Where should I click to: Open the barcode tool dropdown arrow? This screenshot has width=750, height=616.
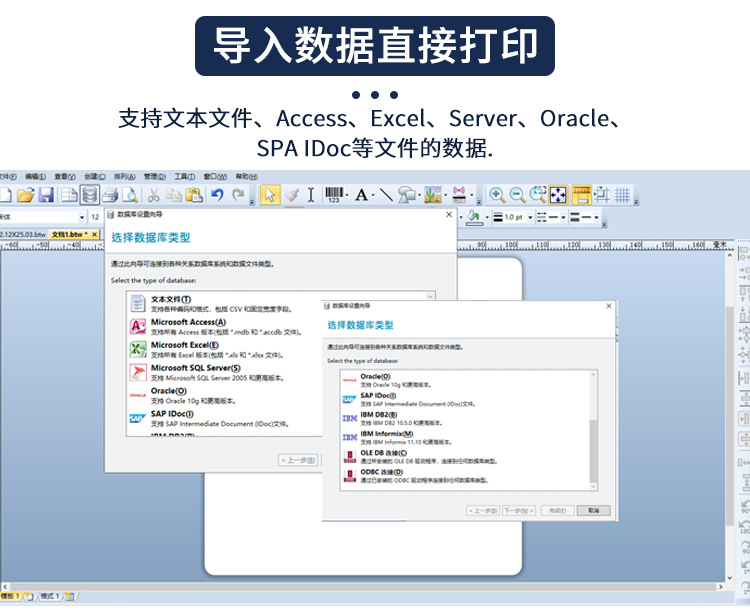(x=347, y=195)
